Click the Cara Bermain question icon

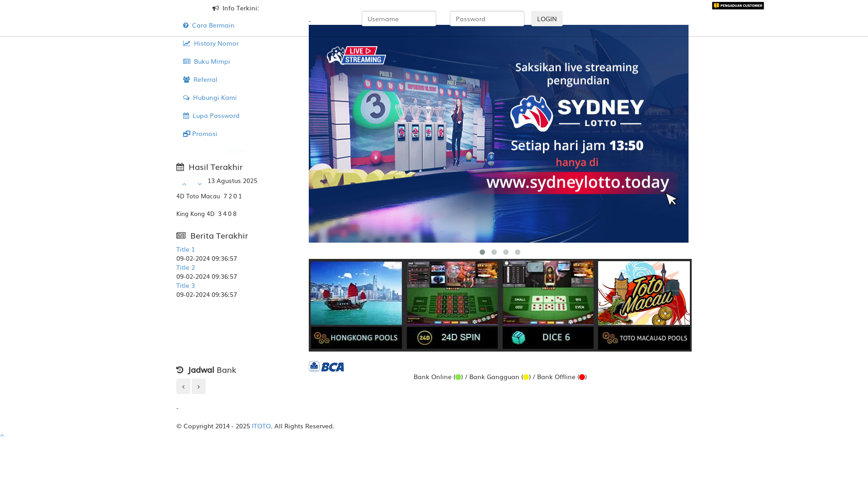tap(186, 25)
